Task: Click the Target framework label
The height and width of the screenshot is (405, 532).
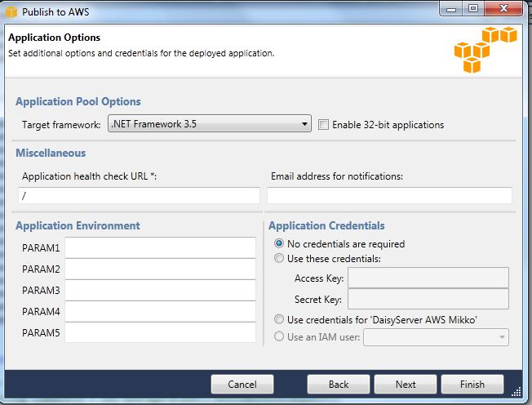Action: tap(61, 125)
